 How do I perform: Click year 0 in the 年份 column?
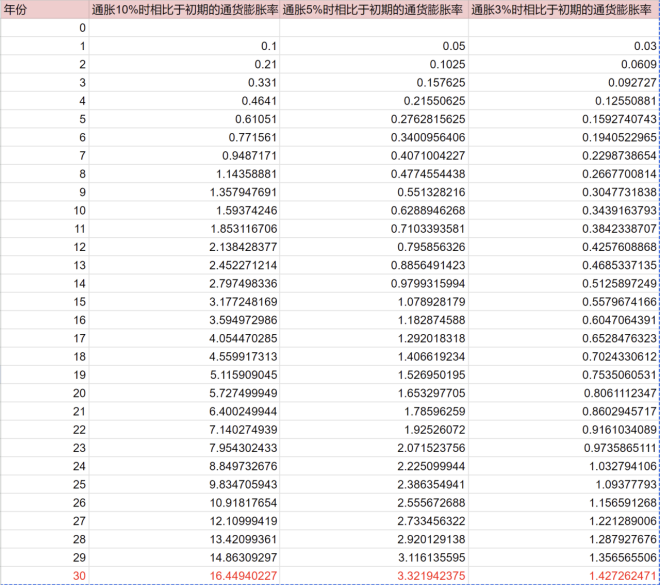(x=82, y=27)
